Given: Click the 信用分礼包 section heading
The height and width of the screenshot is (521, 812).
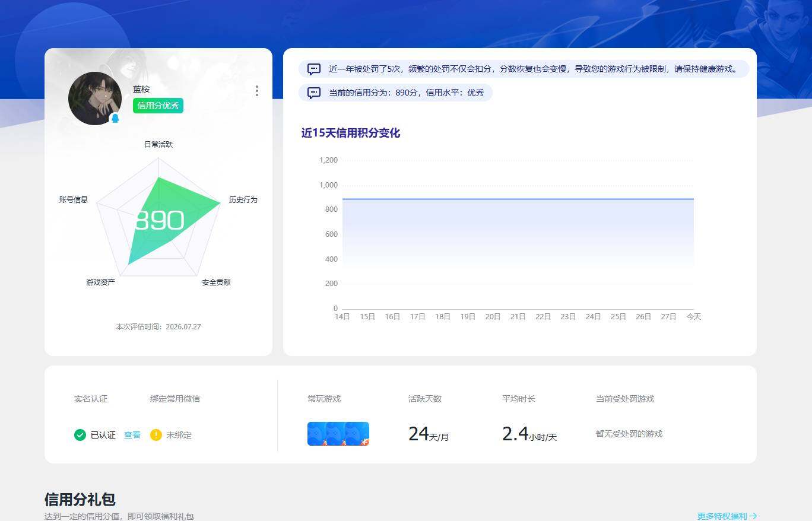Looking at the screenshot, I should (x=80, y=499).
